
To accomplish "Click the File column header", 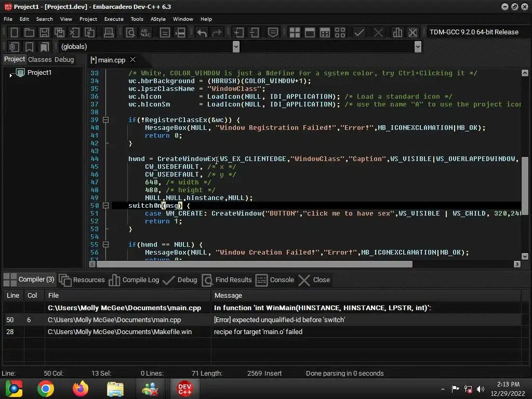I will click(x=128, y=296).
